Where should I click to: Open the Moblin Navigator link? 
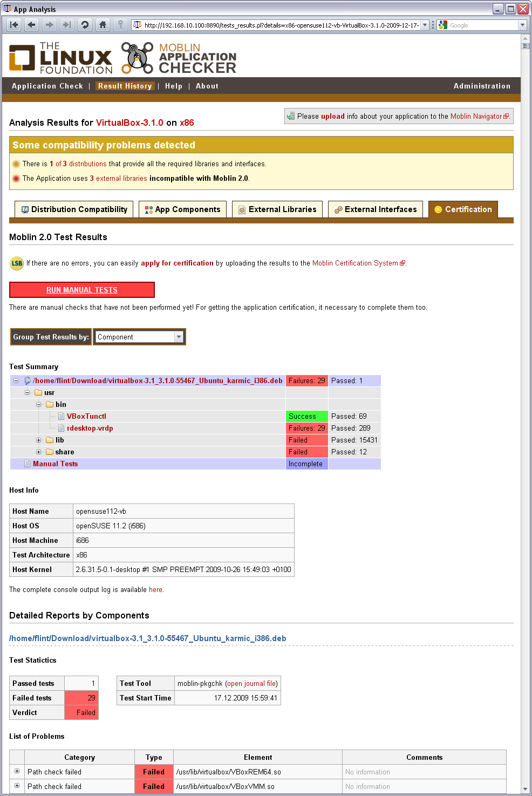pos(480,116)
